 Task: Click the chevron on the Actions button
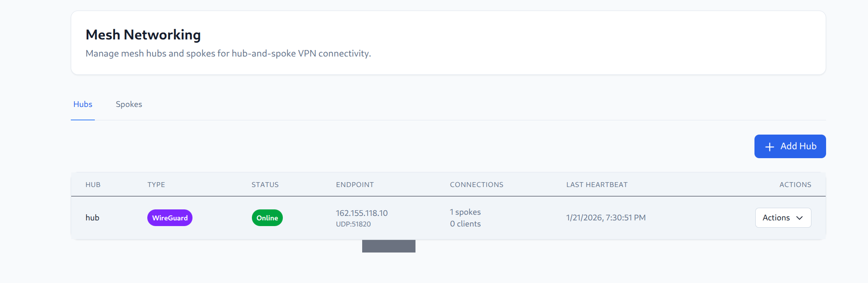[x=799, y=218]
